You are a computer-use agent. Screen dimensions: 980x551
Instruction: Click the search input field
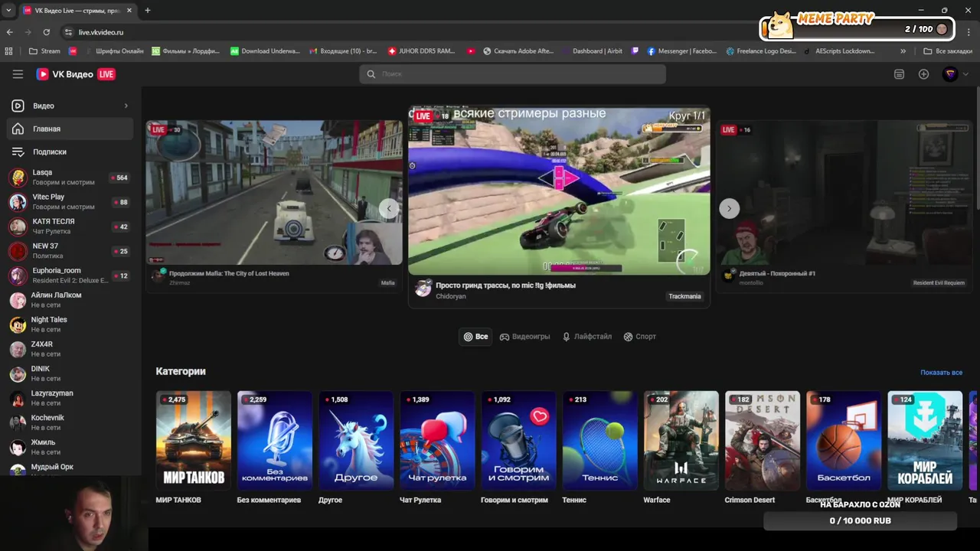click(512, 74)
